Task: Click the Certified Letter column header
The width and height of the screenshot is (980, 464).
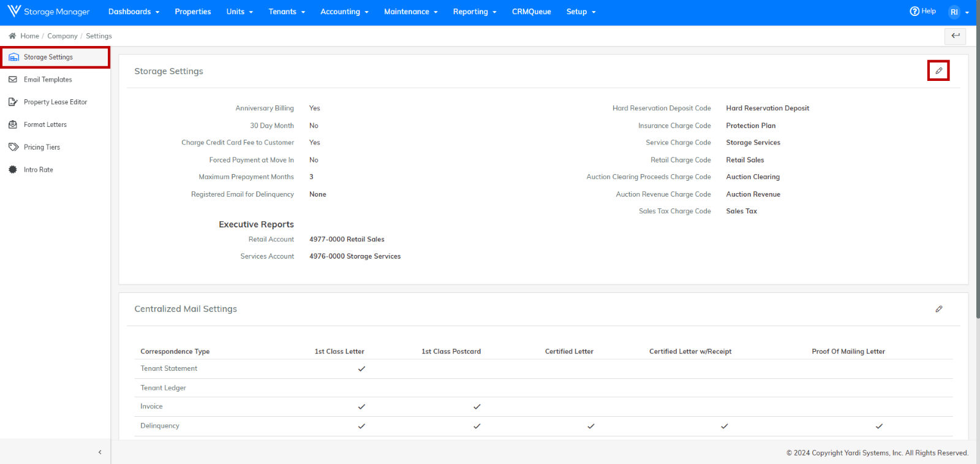Action: [x=569, y=351]
